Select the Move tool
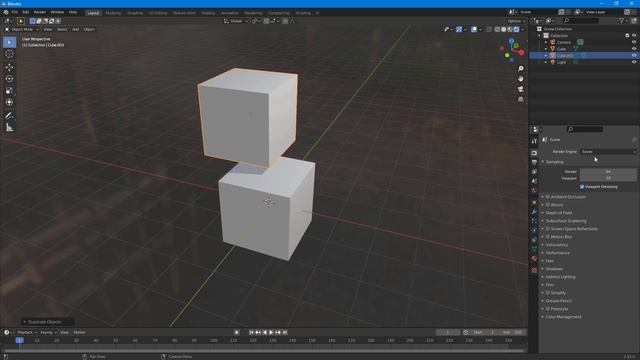Image resolution: width=640 pixels, height=360 pixels. pyautogui.click(x=9, y=67)
